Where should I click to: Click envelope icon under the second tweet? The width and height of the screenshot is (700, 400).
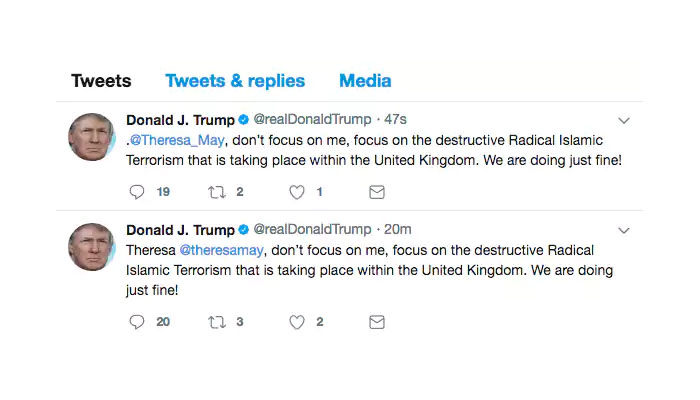tap(376, 322)
